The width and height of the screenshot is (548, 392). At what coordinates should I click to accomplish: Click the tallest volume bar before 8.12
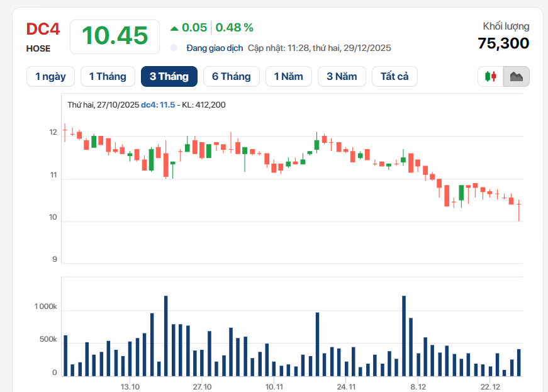(x=404, y=335)
